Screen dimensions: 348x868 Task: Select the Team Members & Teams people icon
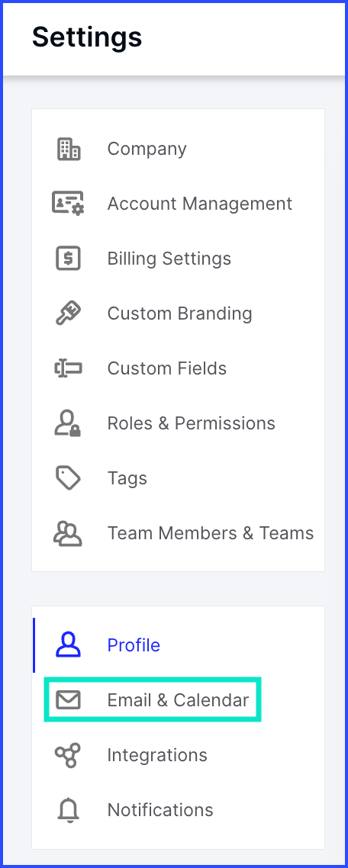68,533
